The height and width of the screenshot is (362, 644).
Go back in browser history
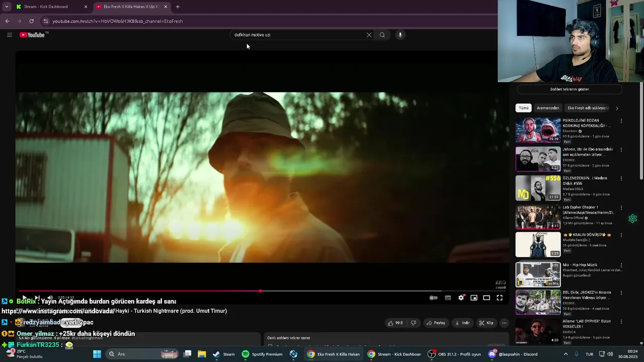(x=7, y=21)
